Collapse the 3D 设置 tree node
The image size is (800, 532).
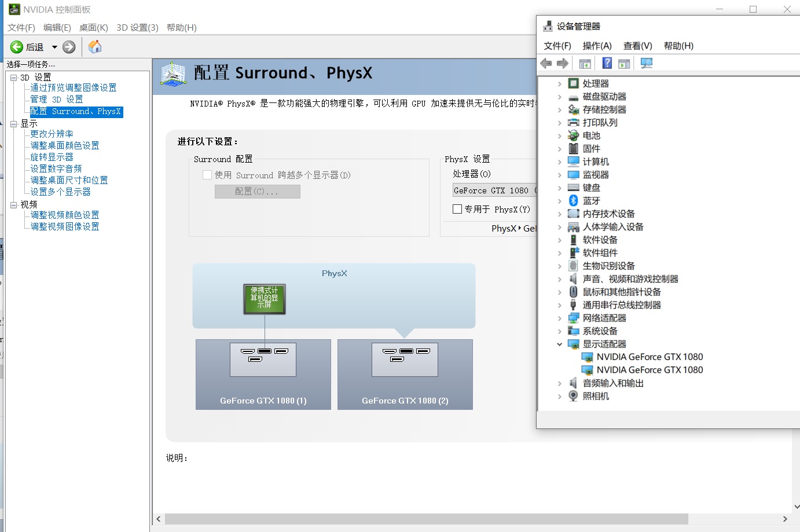[x=13, y=78]
